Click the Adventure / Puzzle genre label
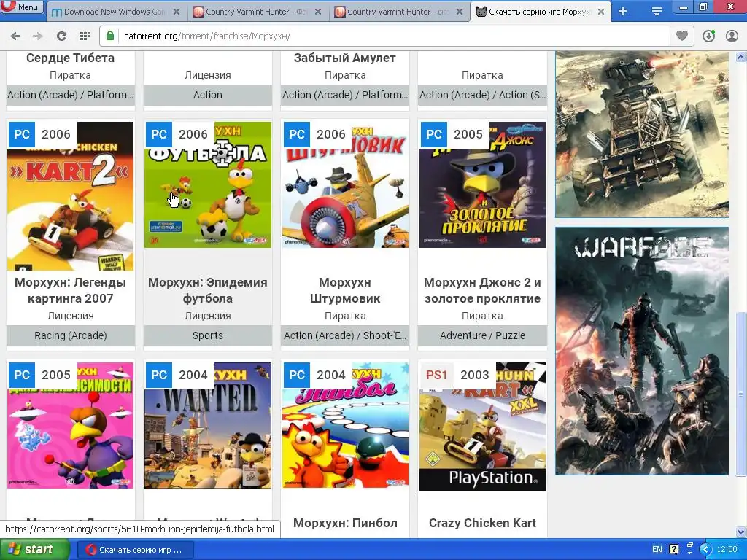 point(482,335)
